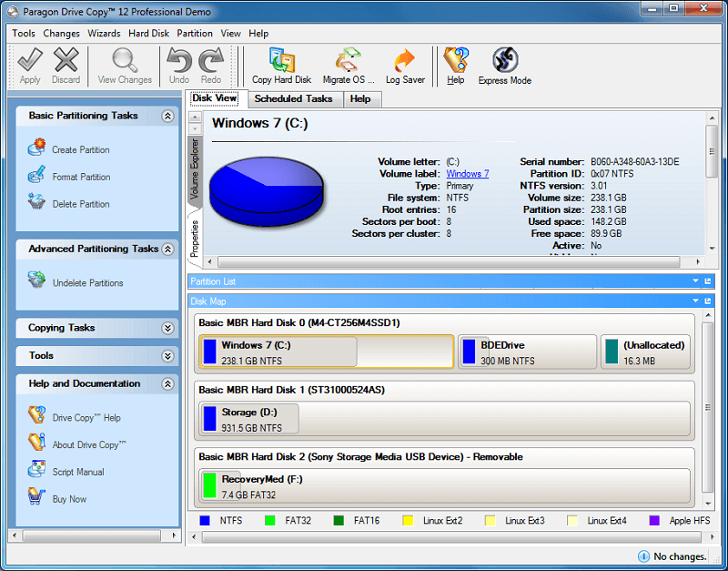This screenshot has height=571, width=728.
Task: Expand the Tools sidebar section
Action: coord(167,356)
